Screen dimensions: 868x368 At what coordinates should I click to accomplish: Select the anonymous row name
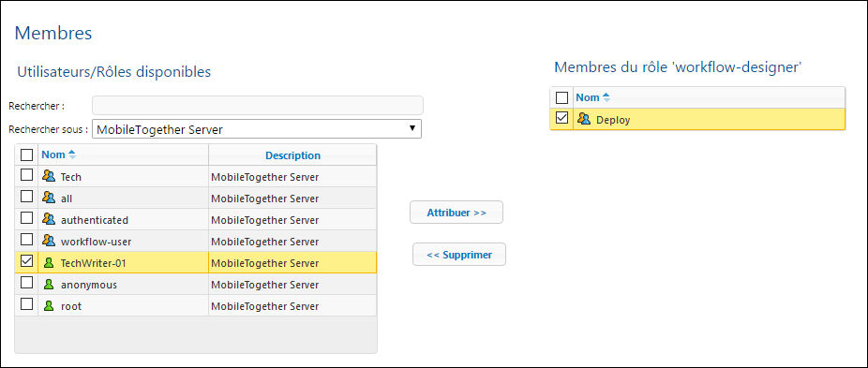click(x=88, y=285)
